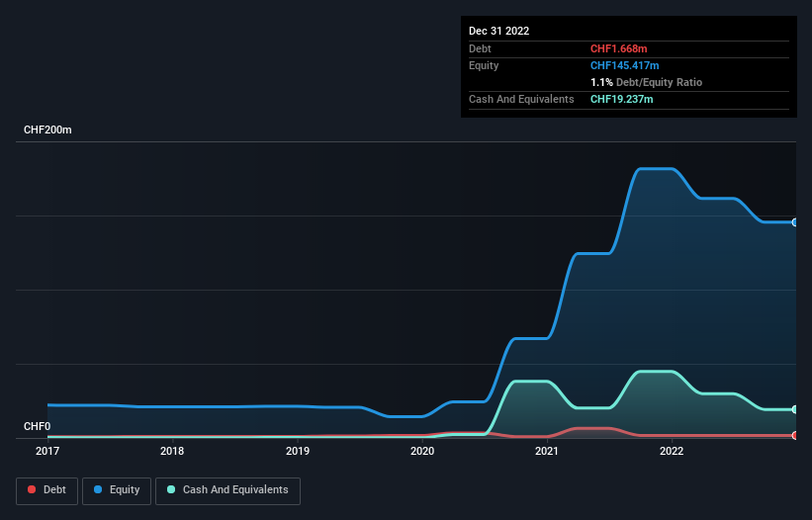Toggle the Debt legend button
The image size is (812, 520).
click(x=46, y=490)
